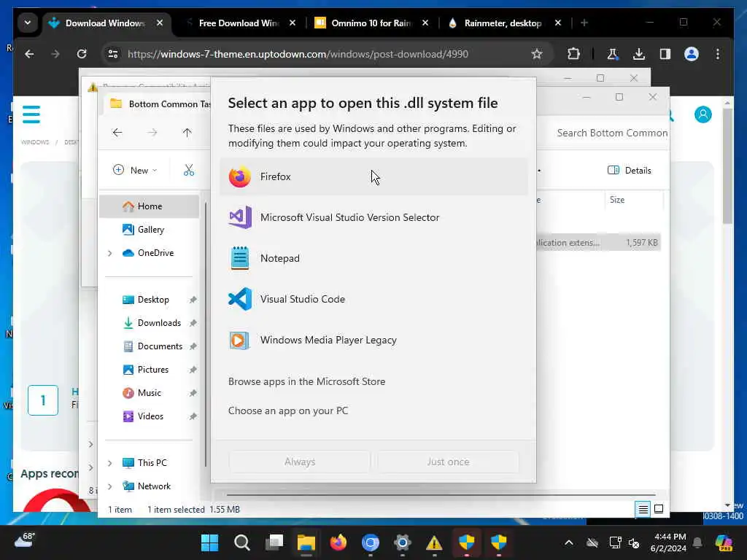The width and height of the screenshot is (747, 560).
Task: Open the tab search dropdown
Action: [x=28, y=23]
